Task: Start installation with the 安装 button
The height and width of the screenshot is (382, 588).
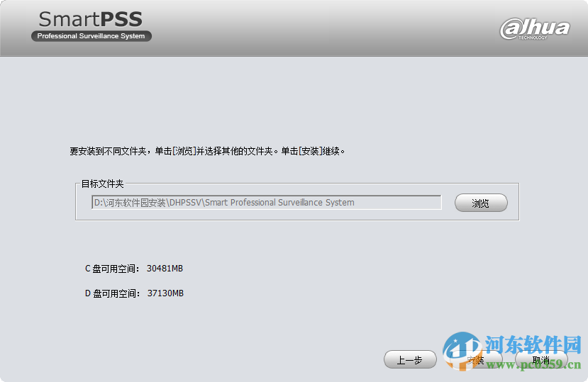Action: pos(476,360)
